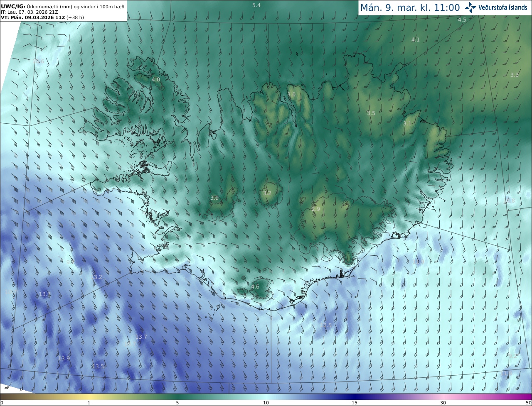Click the colour scale label 30
This screenshot has height=406, width=532.
(x=443, y=403)
